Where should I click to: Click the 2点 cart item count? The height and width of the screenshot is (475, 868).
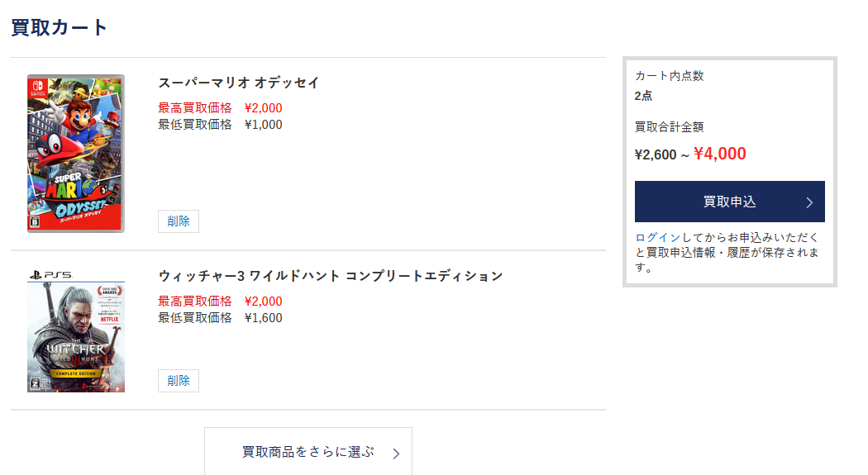pyautogui.click(x=643, y=95)
